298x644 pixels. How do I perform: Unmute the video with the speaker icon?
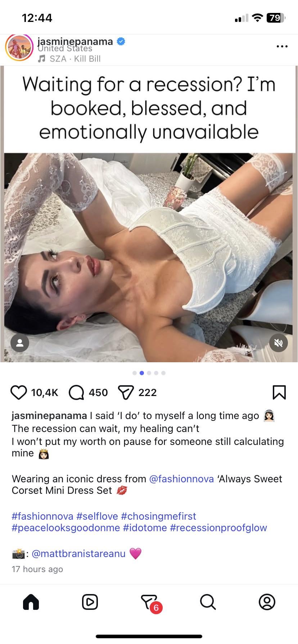(x=278, y=343)
